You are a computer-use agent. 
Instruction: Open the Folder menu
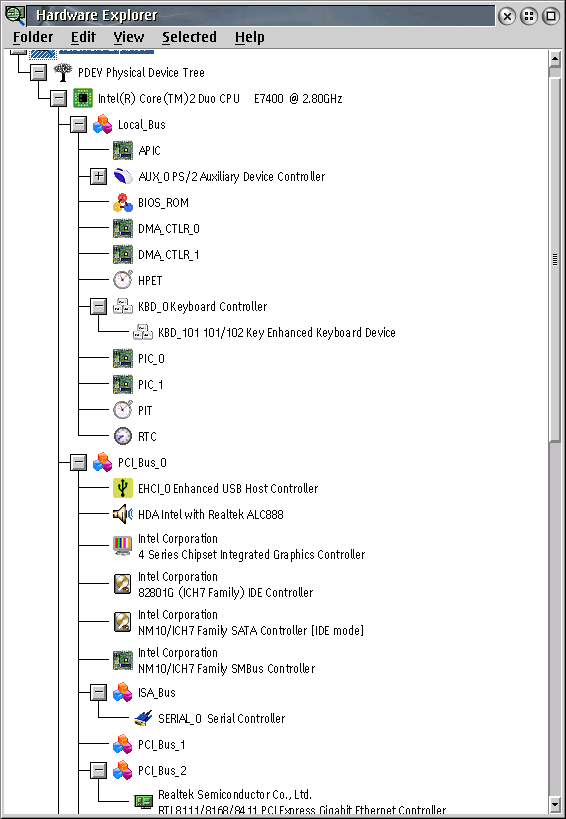[x=33, y=37]
